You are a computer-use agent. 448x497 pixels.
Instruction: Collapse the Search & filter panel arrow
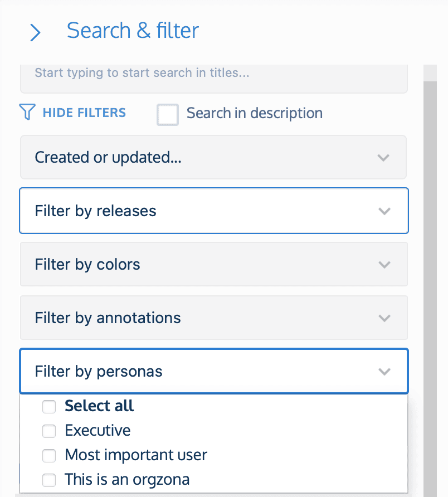tap(35, 32)
